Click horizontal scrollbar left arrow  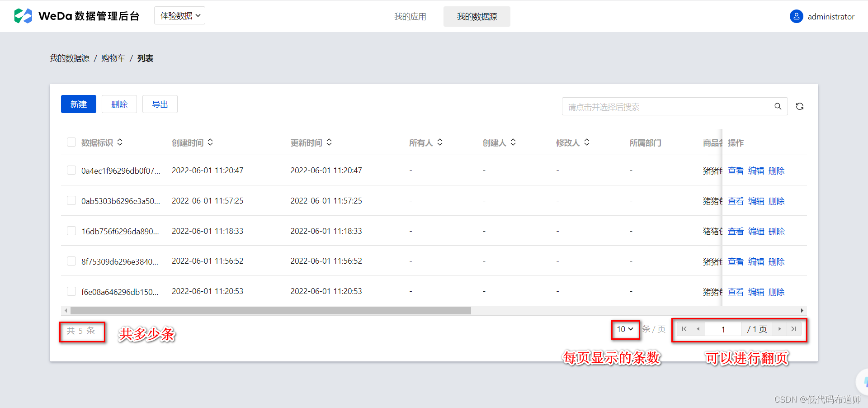(x=66, y=310)
